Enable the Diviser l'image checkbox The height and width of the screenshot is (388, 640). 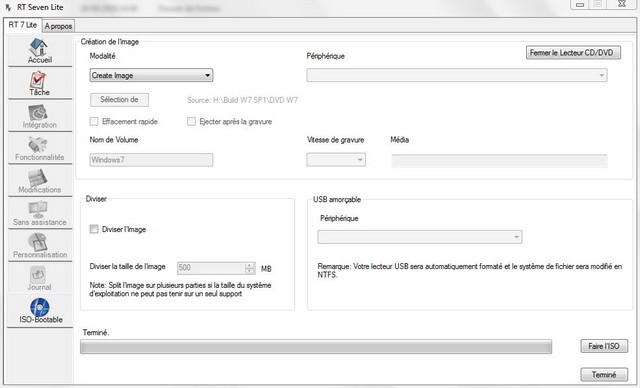click(94, 229)
